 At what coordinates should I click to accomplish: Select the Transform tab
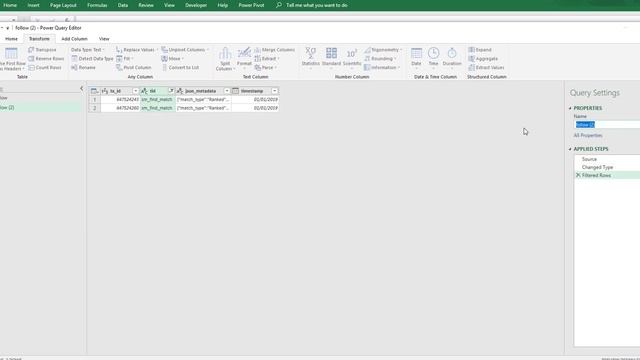pos(39,39)
